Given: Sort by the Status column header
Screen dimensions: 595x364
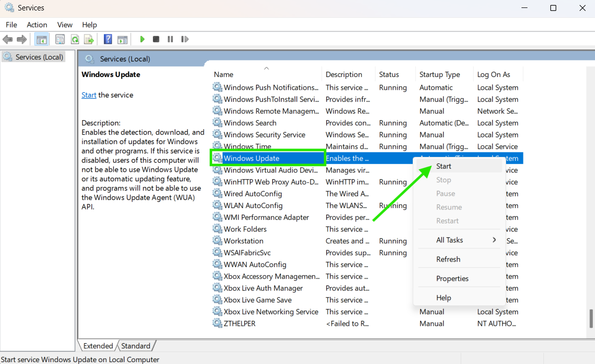Looking at the screenshot, I should point(395,74).
